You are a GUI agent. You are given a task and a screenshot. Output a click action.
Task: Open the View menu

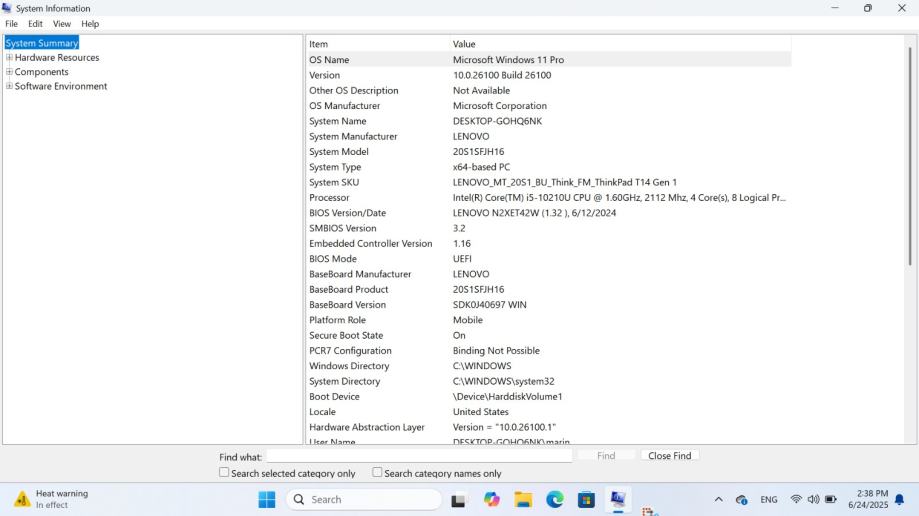tap(62, 24)
